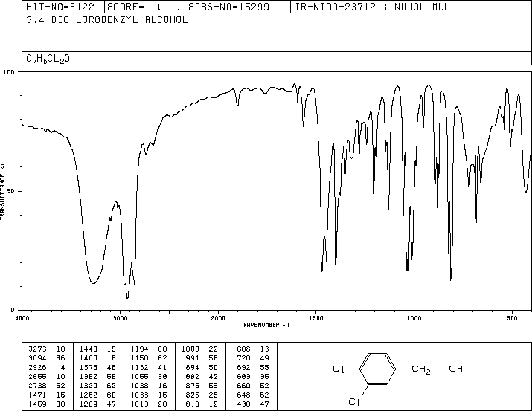Click the 3000 label on the x-axis
The height and width of the screenshot is (411, 532).
(120, 318)
